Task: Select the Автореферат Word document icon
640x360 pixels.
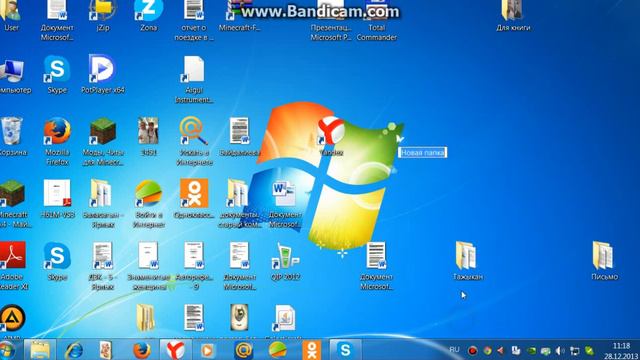Action: click(x=194, y=265)
